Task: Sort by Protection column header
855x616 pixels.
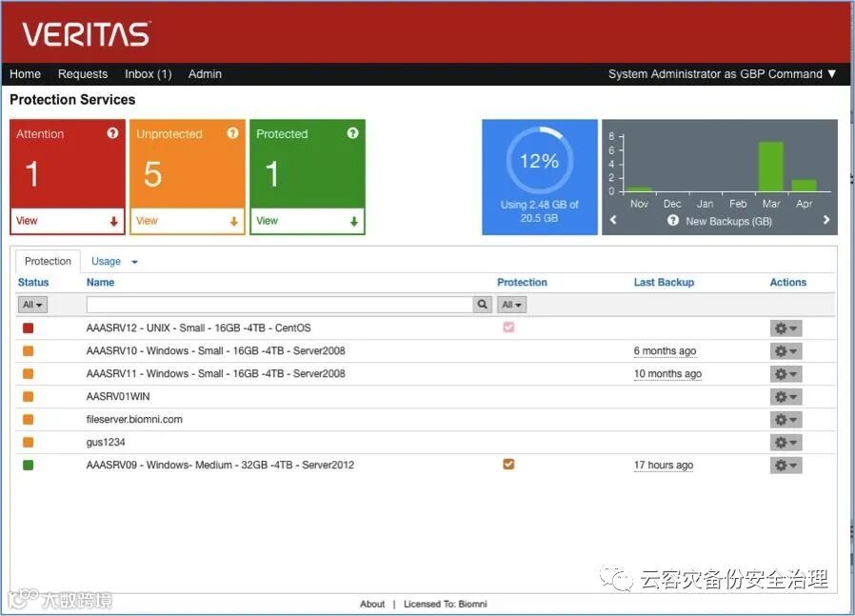Action: [x=522, y=283]
